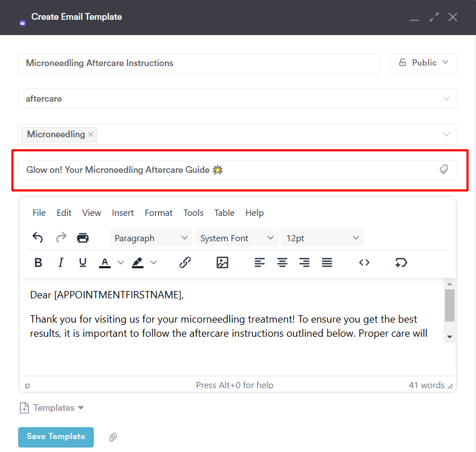The image size is (476, 452).
Task: Toggle Italic formatting
Action: [60, 262]
